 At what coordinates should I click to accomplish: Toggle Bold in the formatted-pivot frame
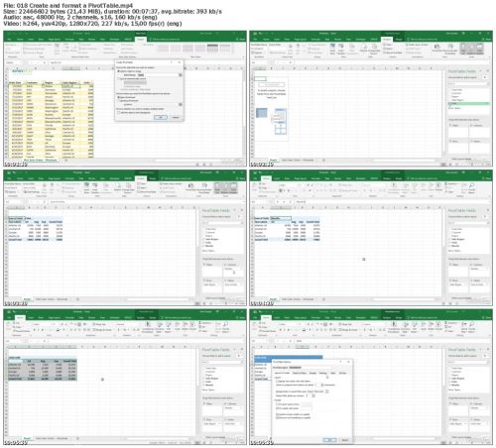(x=35, y=330)
